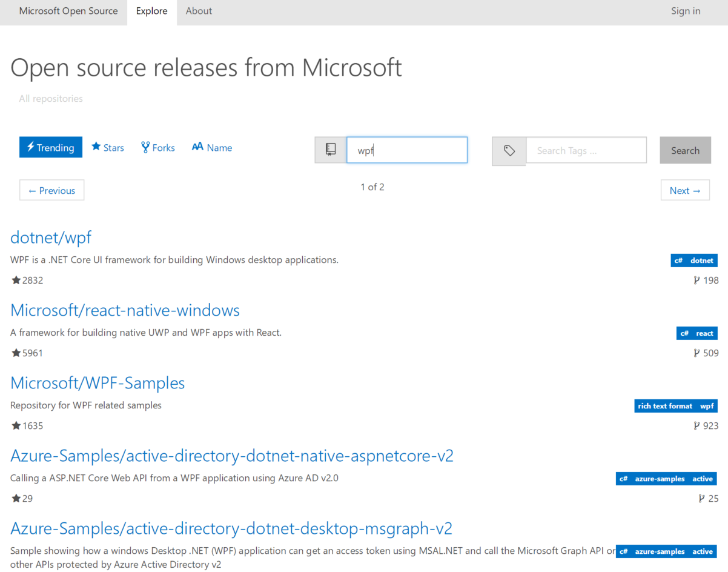Click fork icon next to 25 count
The width and height of the screenshot is (728, 572).
coord(701,498)
